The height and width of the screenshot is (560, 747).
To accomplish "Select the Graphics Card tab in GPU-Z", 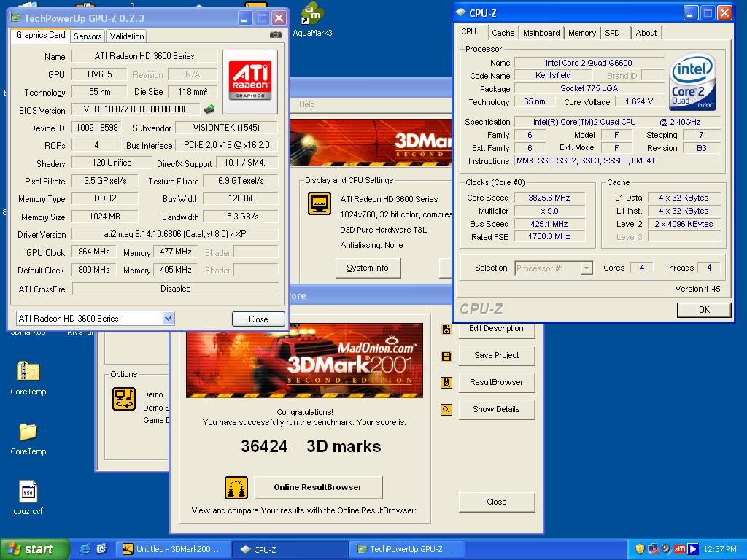I will pyautogui.click(x=41, y=35).
